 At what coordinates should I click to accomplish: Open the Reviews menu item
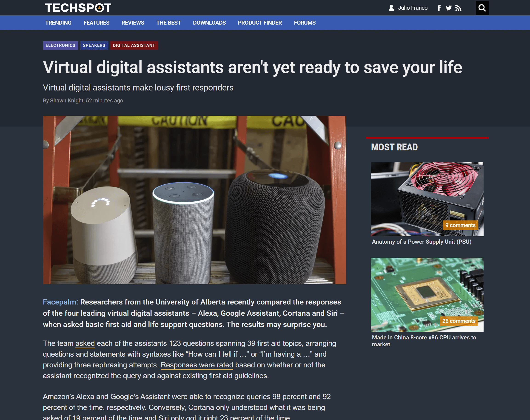(x=133, y=23)
